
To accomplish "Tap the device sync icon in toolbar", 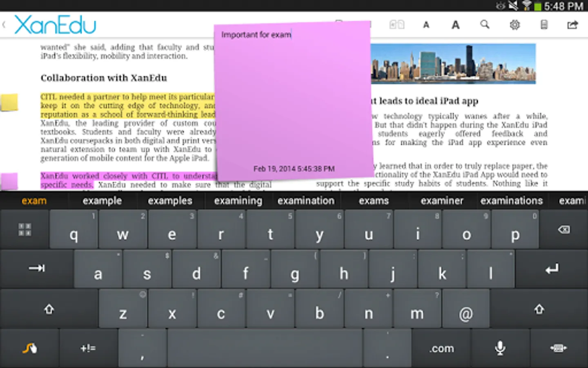I will [x=544, y=25].
